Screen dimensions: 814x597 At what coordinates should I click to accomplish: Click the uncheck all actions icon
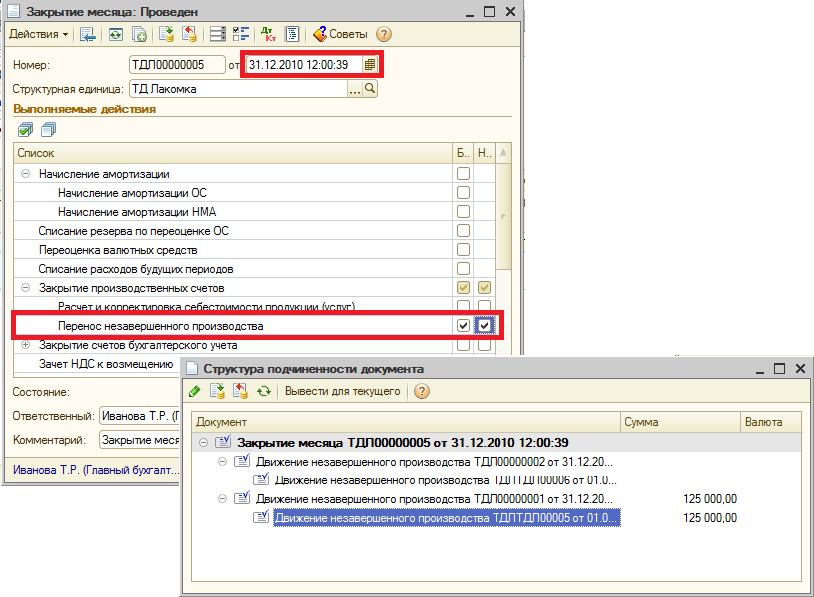tap(48, 129)
